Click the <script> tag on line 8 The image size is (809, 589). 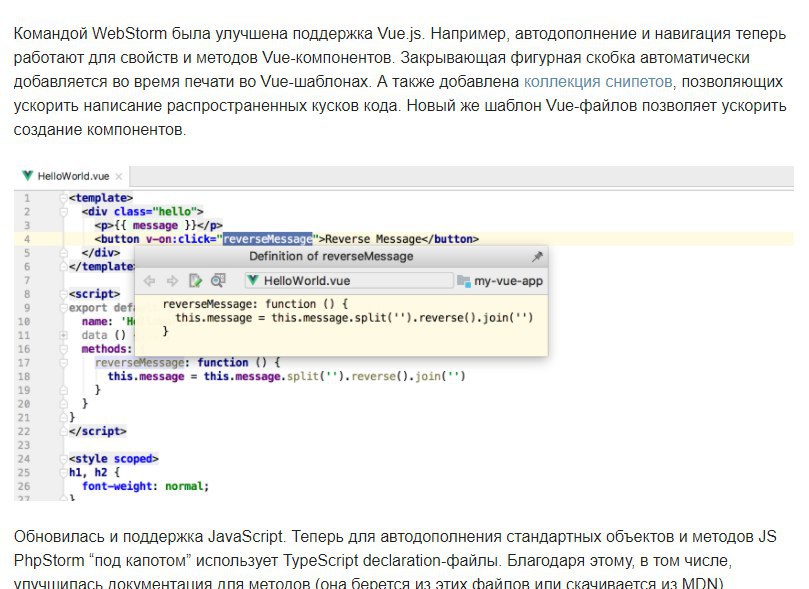pyautogui.click(x=94, y=294)
